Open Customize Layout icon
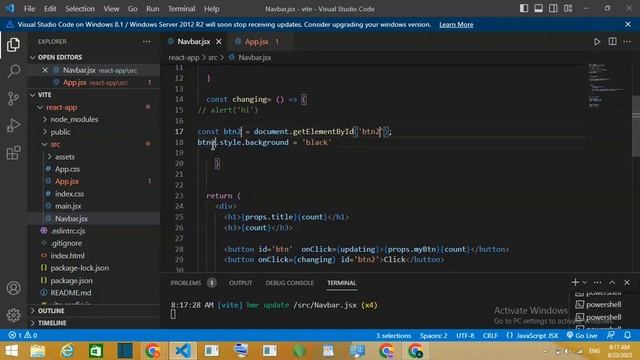 pyautogui.click(x=568, y=9)
